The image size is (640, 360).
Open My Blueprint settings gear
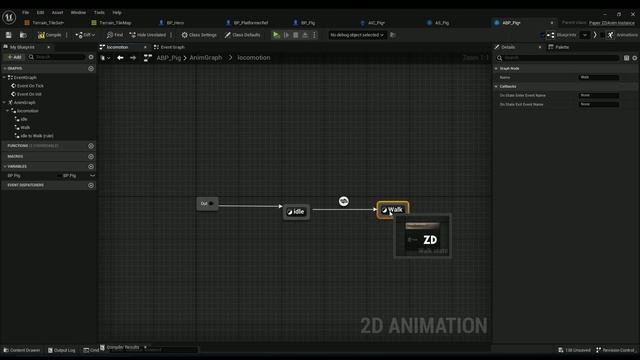coord(91,57)
